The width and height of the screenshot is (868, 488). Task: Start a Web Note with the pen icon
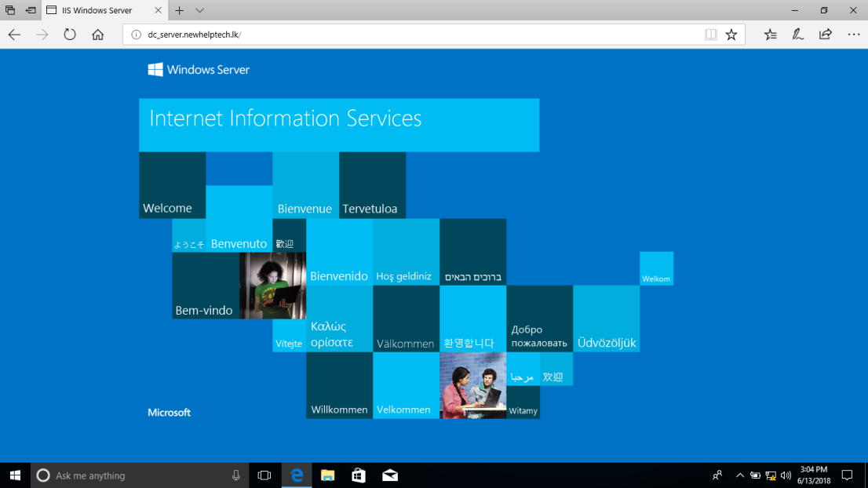pyautogui.click(x=797, y=35)
